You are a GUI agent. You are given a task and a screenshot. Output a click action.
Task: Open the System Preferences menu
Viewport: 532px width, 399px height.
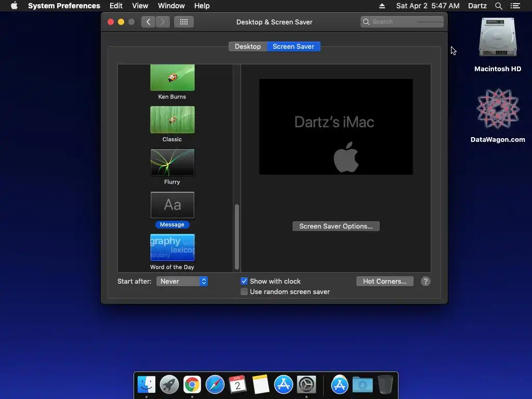click(64, 6)
